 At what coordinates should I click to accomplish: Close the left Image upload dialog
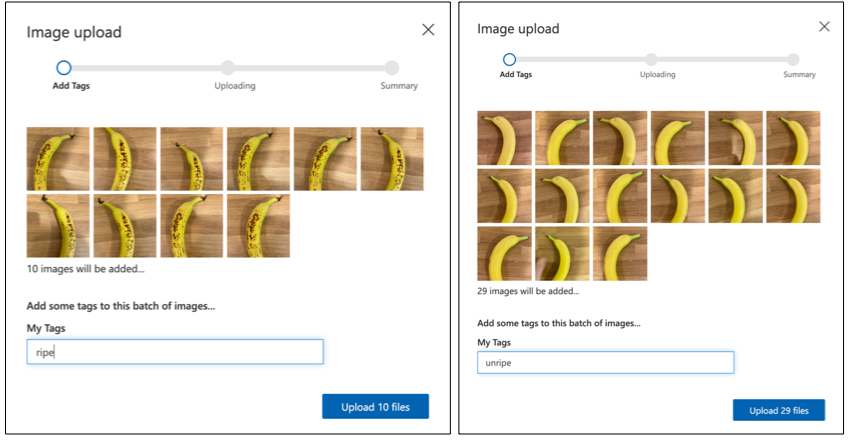coord(428,30)
